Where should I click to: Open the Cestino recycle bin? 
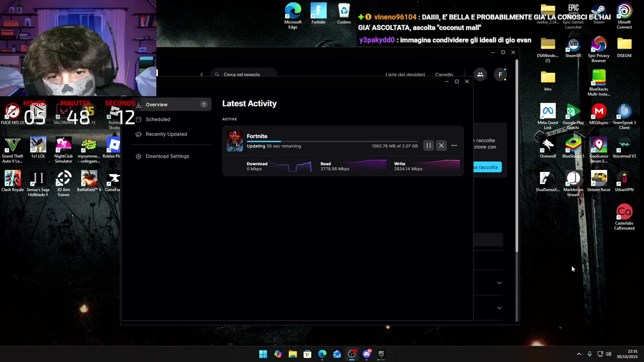(x=344, y=14)
